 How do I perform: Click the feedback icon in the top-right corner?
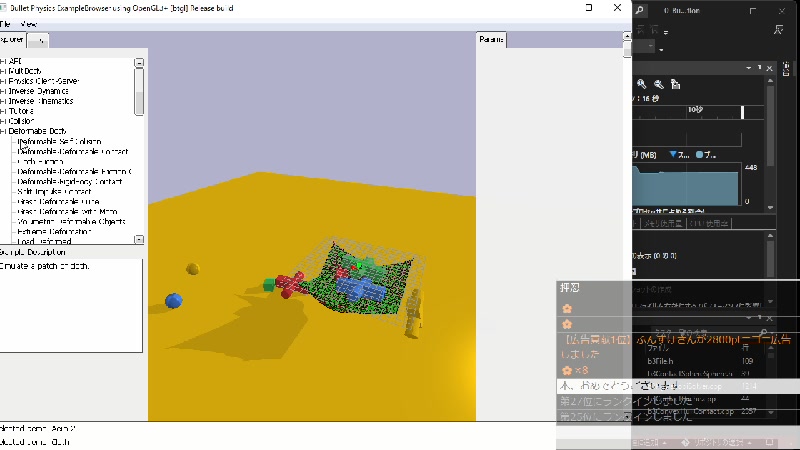[778, 30]
